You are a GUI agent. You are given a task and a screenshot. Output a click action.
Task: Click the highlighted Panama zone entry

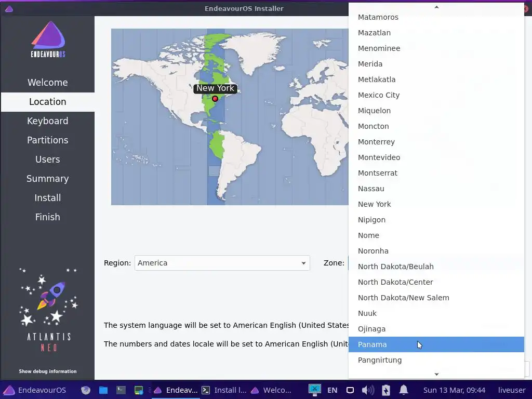click(436, 344)
